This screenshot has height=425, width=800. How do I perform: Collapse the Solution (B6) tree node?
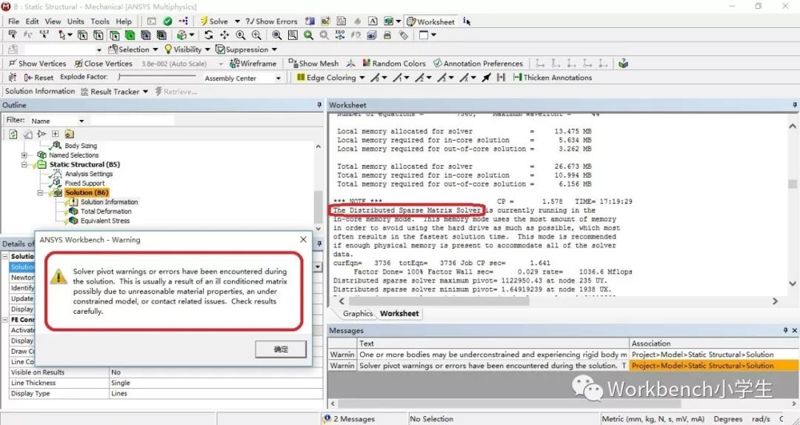(40, 192)
